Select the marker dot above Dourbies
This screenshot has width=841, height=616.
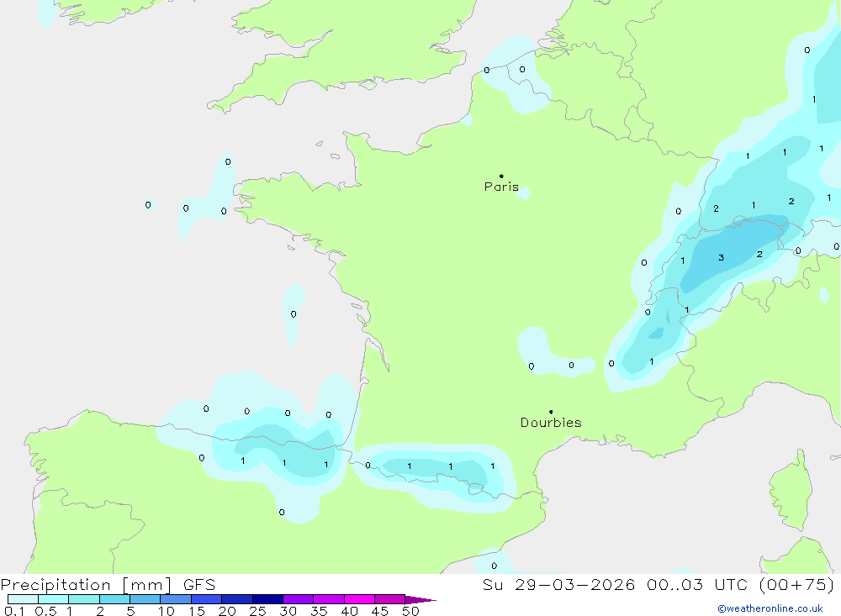coord(551,412)
